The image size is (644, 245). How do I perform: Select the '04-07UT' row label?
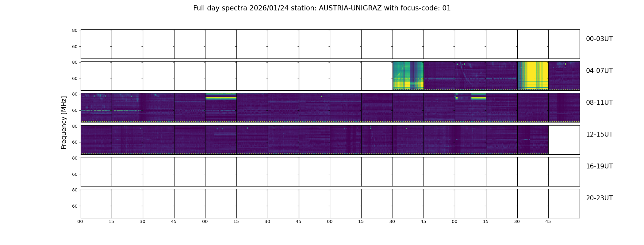point(599,71)
